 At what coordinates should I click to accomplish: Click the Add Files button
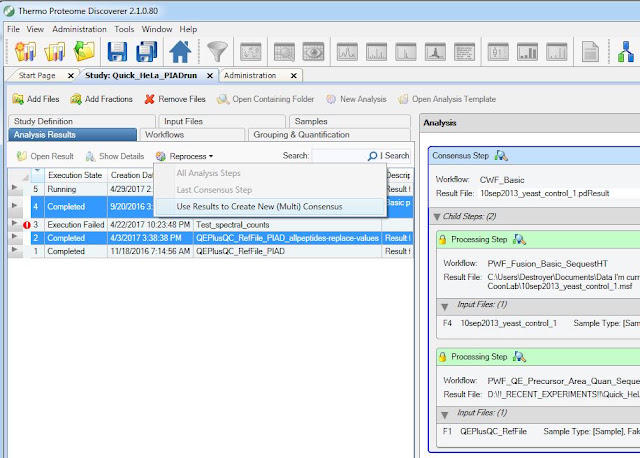pos(36,99)
